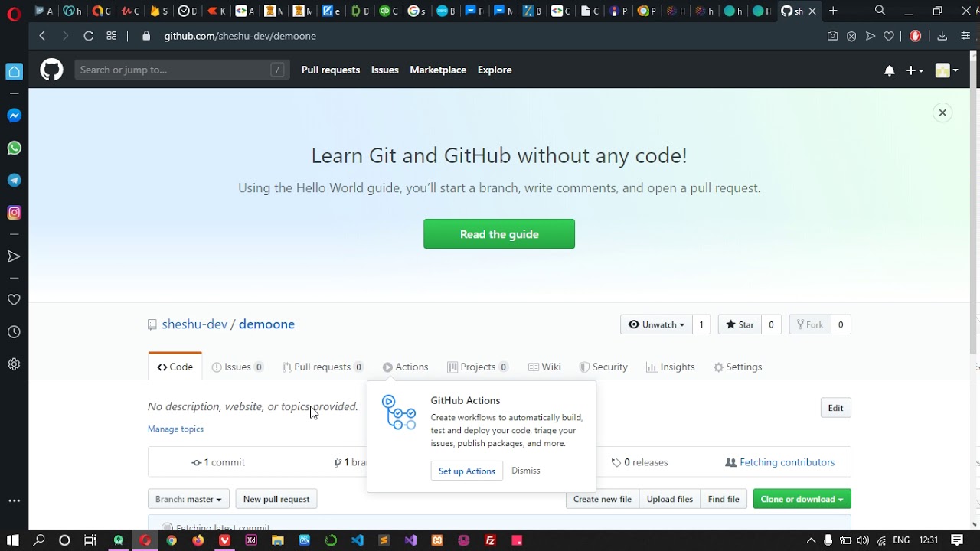980x551 pixels.
Task: Expand Clone or download menu
Action: pos(802,499)
